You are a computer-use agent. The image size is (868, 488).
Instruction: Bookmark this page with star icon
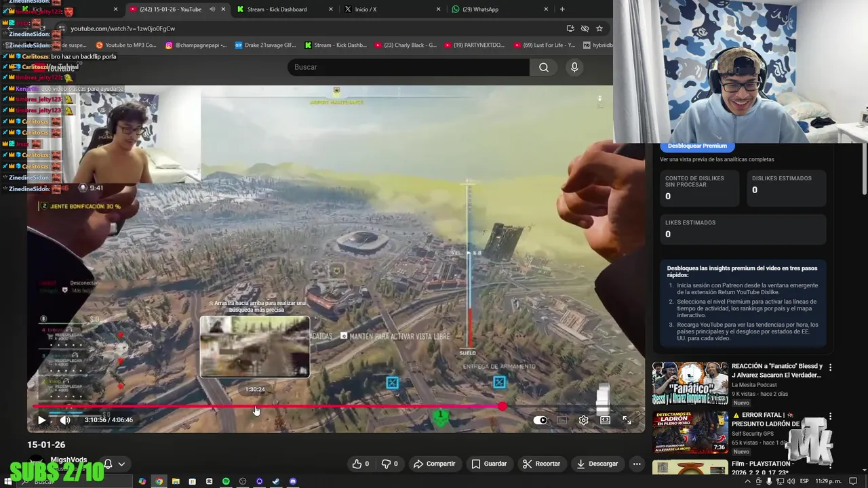599,28
